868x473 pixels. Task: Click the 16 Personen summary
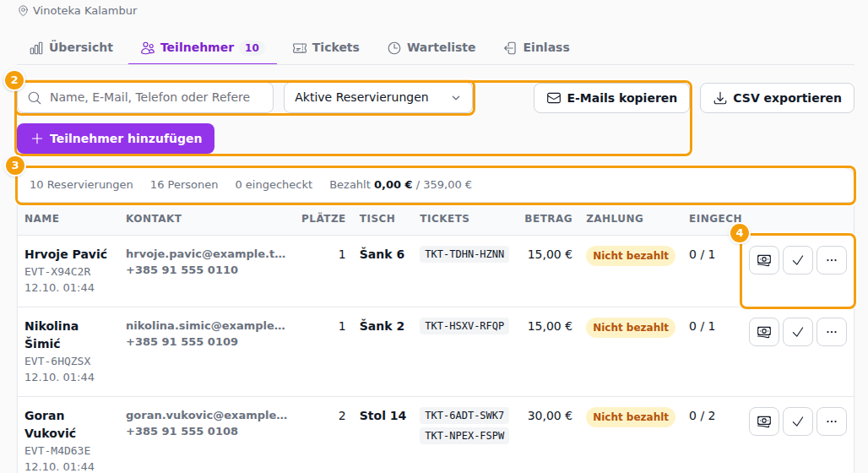pos(184,185)
